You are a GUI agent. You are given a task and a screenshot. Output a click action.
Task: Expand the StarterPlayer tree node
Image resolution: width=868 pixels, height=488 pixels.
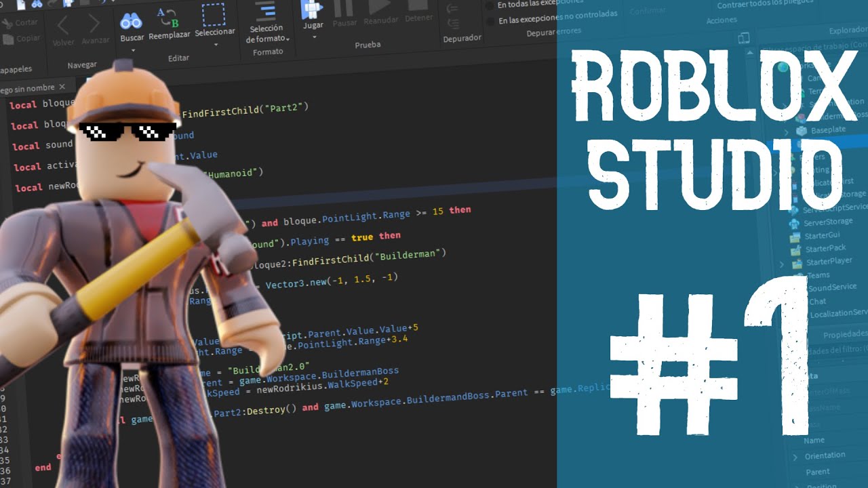click(782, 264)
